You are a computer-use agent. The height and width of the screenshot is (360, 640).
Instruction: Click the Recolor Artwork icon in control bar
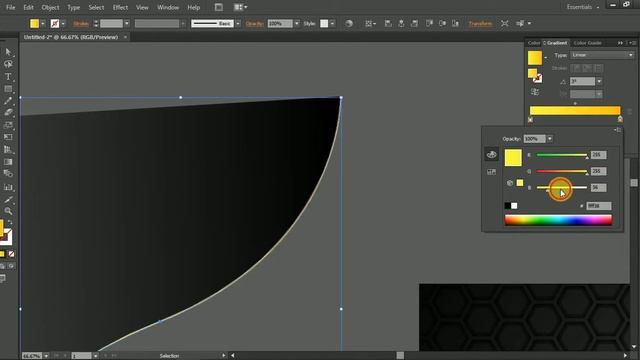coord(349,24)
